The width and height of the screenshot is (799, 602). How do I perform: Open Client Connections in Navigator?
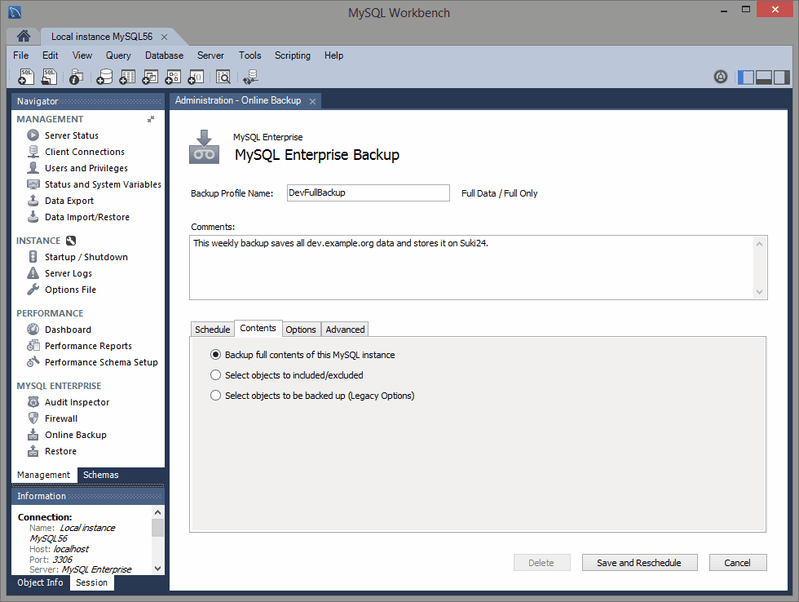85,152
